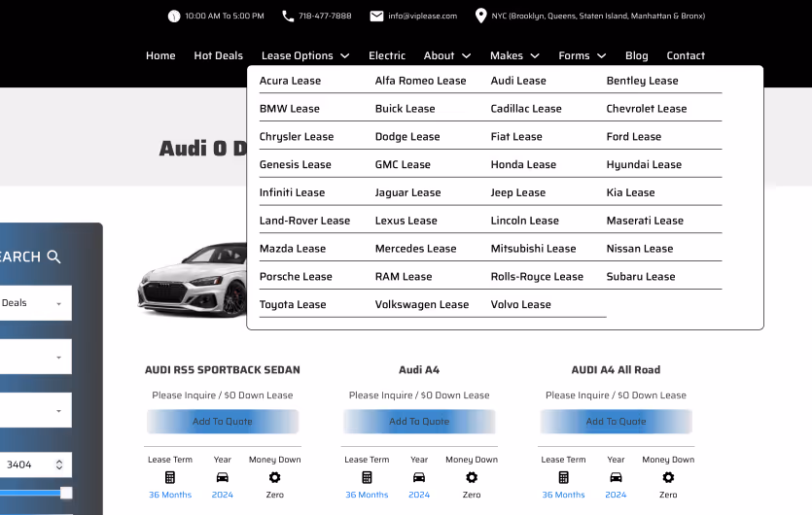Open the Electric menu item

pos(387,55)
